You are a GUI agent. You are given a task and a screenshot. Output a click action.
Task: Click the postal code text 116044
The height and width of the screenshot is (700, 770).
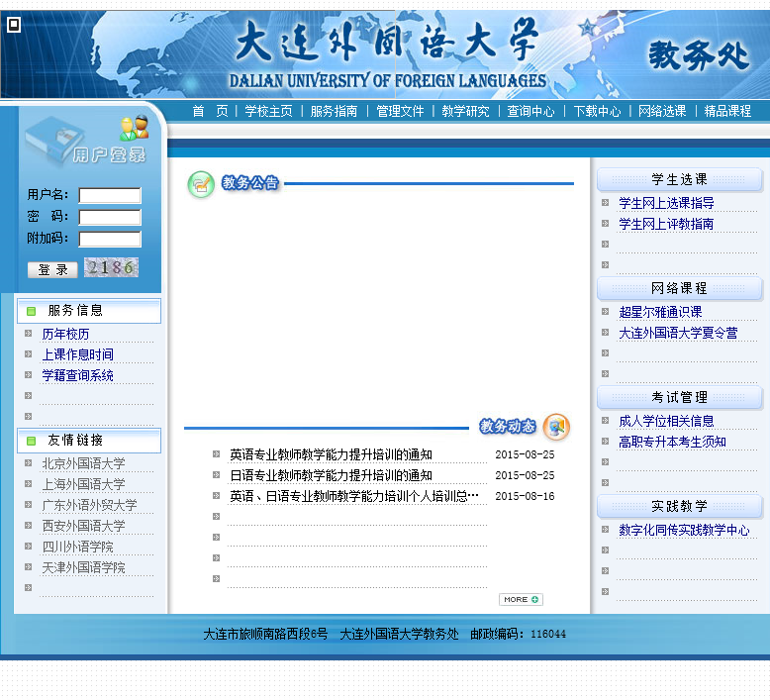[548, 635]
